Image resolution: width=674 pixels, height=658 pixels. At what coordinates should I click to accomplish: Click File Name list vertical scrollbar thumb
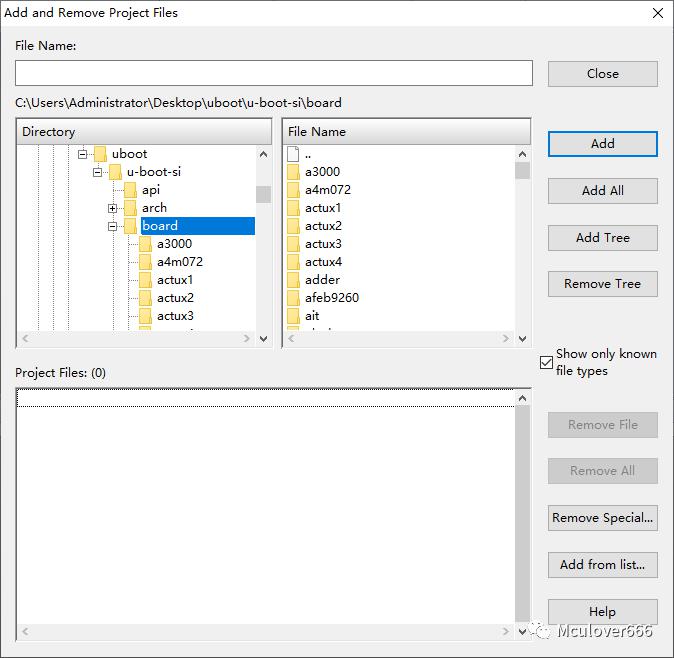(x=522, y=171)
